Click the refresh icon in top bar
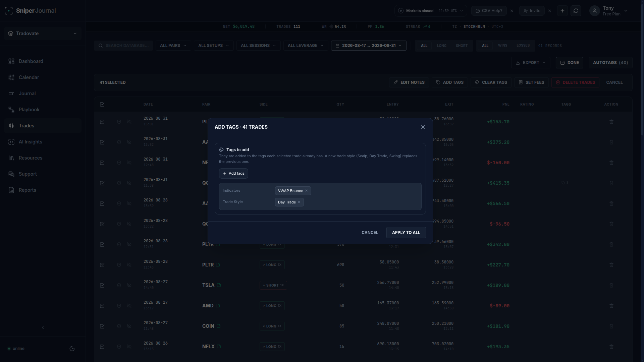644x362 pixels. click(576, 11)
